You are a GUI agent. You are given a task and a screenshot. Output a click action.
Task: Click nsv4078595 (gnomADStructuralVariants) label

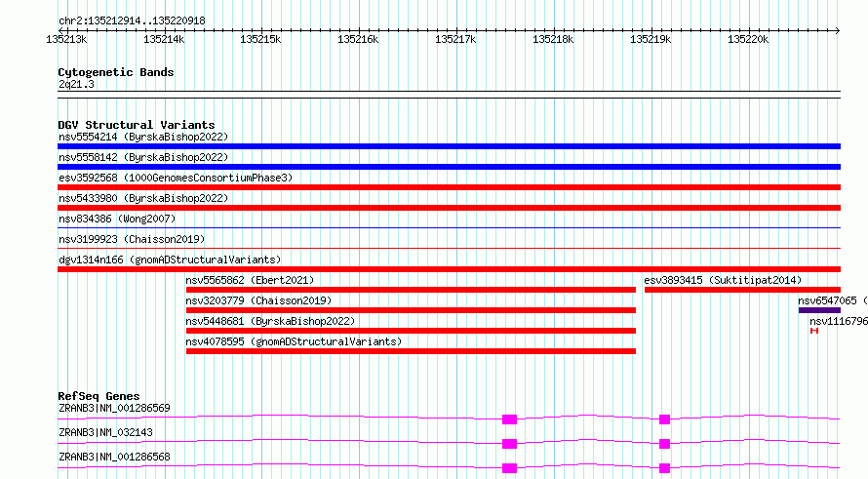(294, 341)
